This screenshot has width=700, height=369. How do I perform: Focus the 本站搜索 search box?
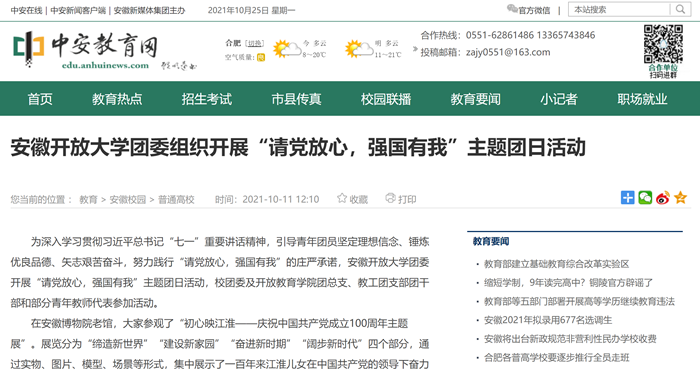tap(619, 9)
